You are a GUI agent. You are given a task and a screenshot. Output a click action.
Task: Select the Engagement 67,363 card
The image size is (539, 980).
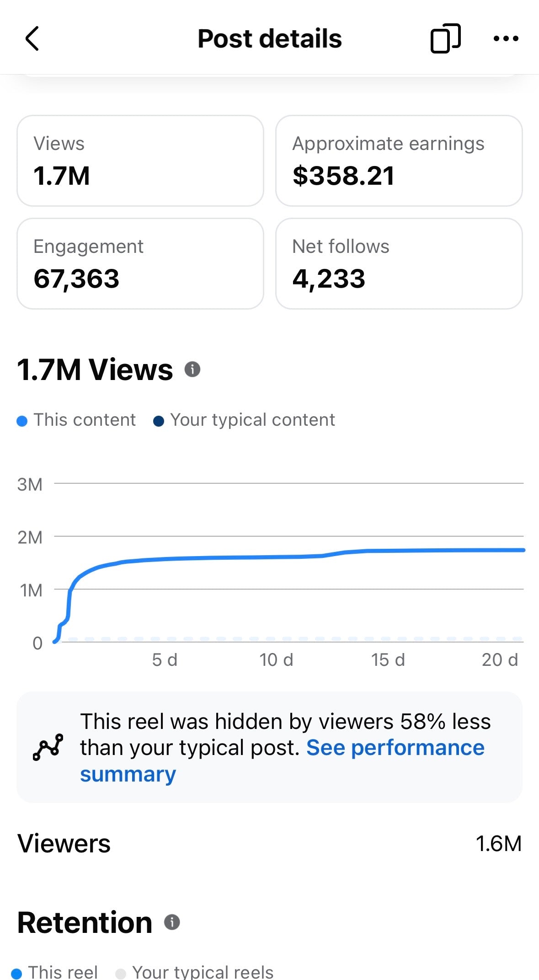[140, 264]
